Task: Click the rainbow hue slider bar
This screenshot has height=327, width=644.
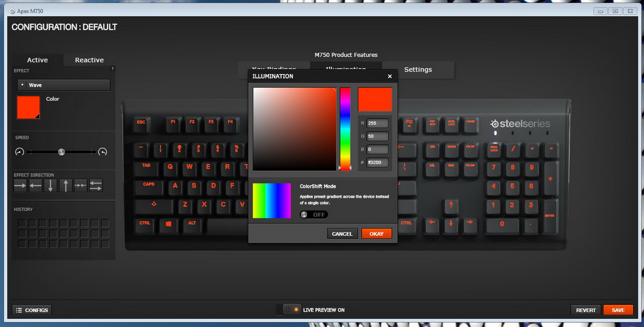Action: click(x=345, y=129)
